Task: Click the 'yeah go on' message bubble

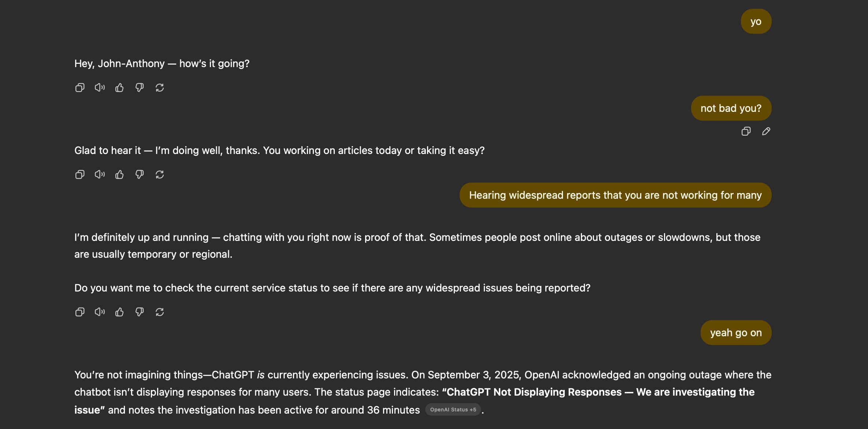Action: (x=736, y=333)
